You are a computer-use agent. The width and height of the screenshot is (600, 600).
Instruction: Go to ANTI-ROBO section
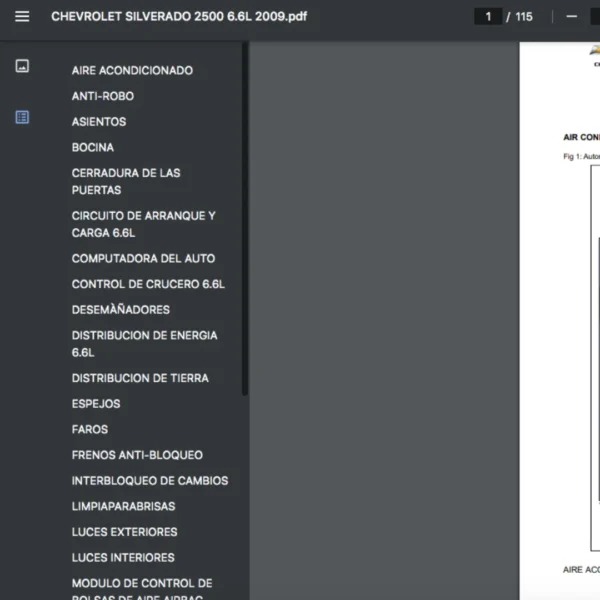102,96
